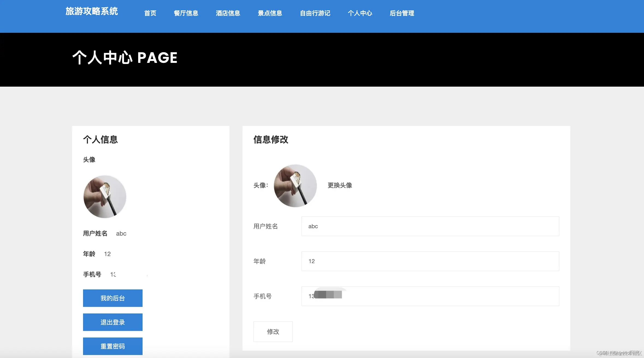Open the 景点信息 section
This screenshot has height=358, width=644.
[x=270, y=13]
